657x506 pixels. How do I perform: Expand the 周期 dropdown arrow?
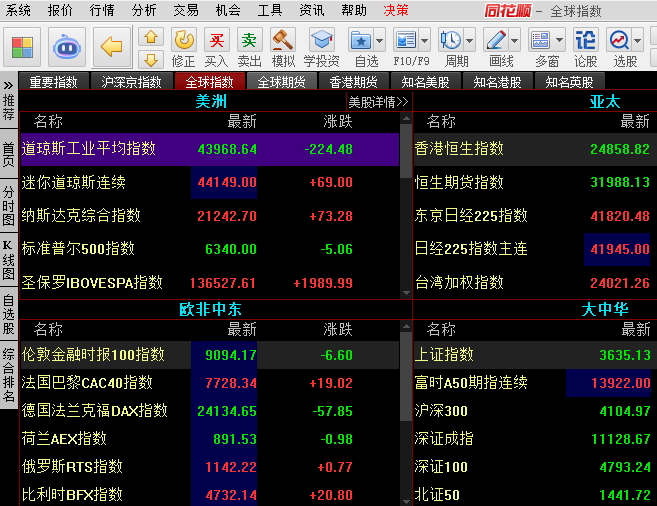coord(470,41)
